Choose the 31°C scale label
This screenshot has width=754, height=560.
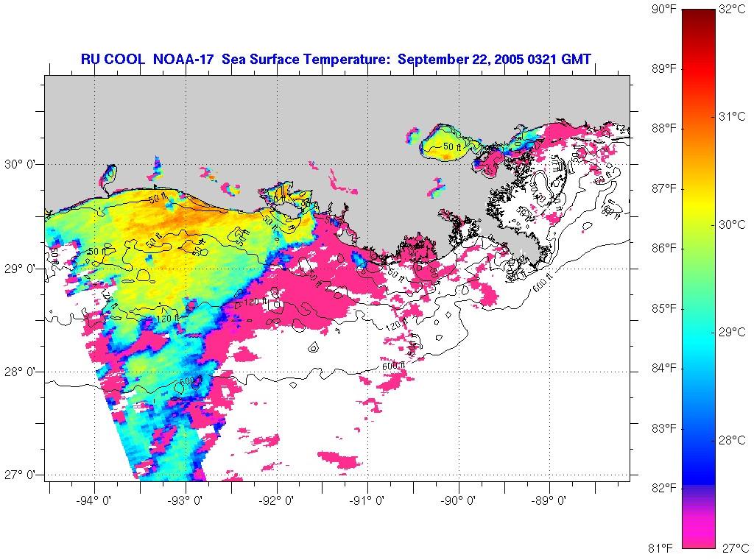pyautogui.click(x=733, y=116)
